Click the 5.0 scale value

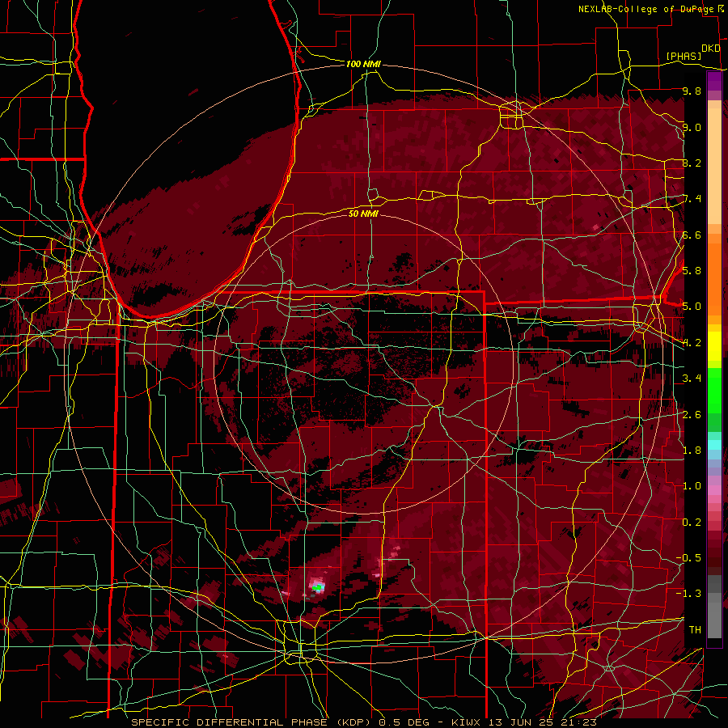692,307
